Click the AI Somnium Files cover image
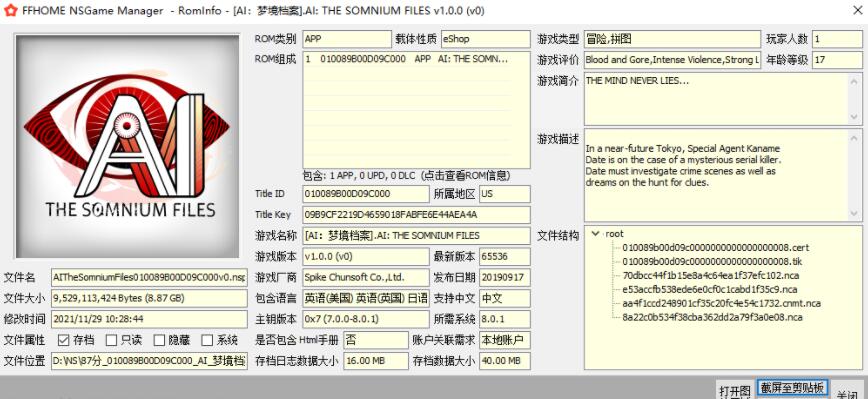This screenshot has width=868, height=399. tap(127, 146)
